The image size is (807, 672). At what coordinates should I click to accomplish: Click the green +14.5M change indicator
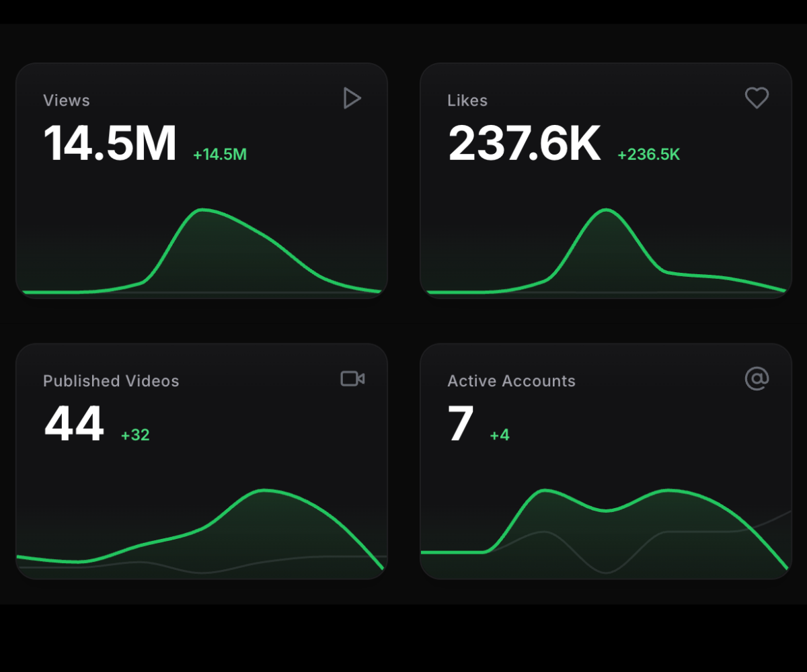coord(220,155)
